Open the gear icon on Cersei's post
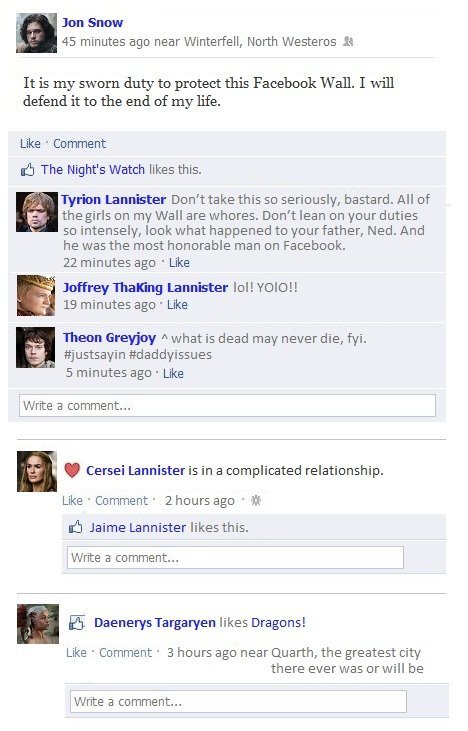The image size is (468, 731). [256, 501]
